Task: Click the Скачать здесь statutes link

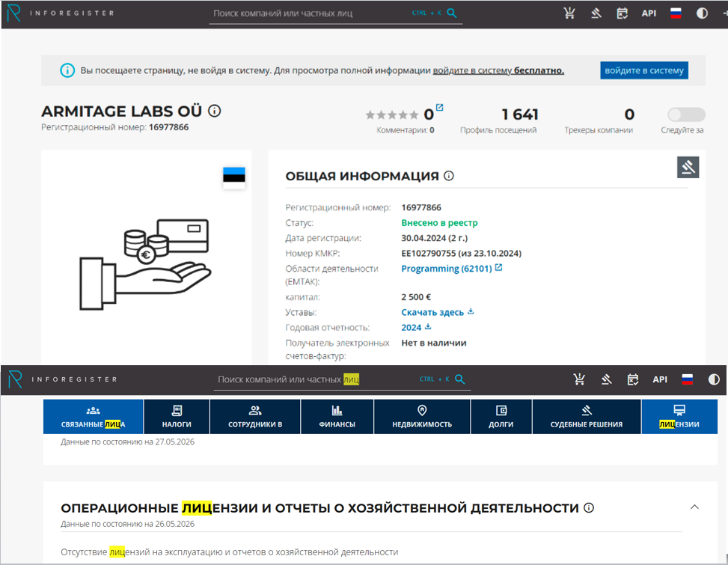Action: (x=432, y=313)
